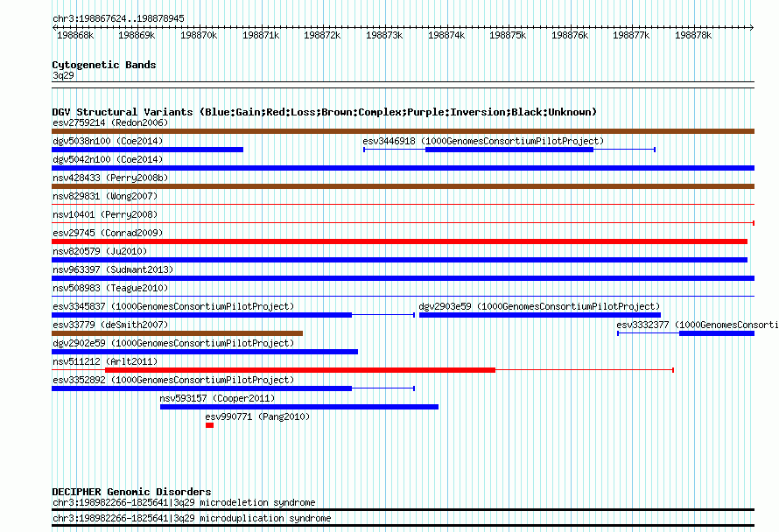Click the DECIPHER Genomic Disorders track title
The width and height of the screenshot is (779, 532).
coord(131,492)
